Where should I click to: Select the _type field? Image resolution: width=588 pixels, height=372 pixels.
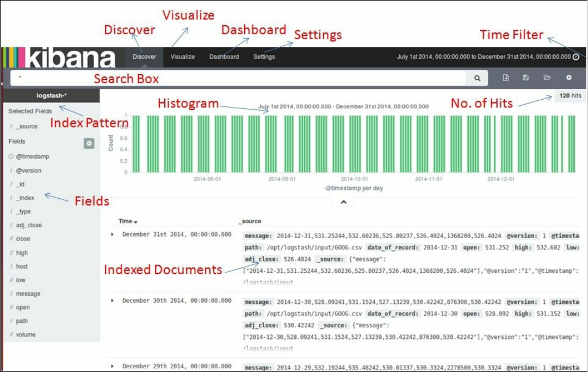click(x=23, y=212)
